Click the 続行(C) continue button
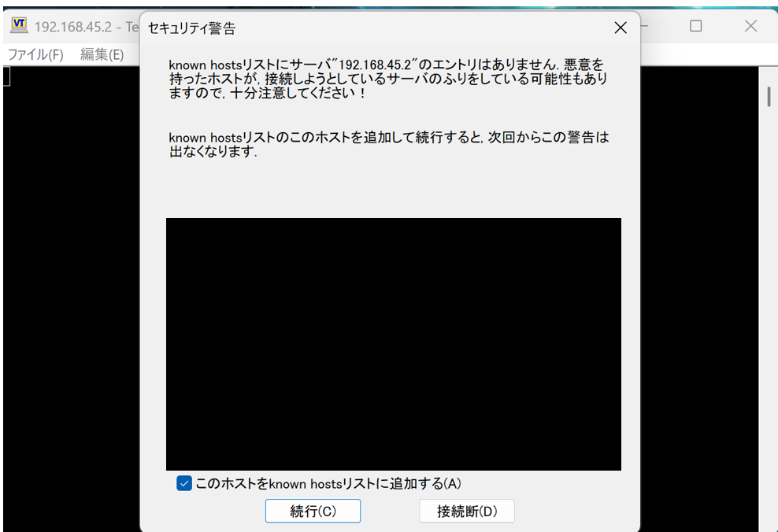 pyautogui.click(x=313, y=511)
